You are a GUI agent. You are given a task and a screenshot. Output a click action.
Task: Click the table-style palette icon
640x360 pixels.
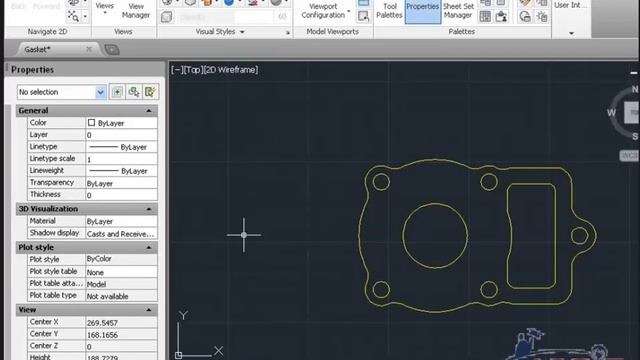(x=485, y=17)
